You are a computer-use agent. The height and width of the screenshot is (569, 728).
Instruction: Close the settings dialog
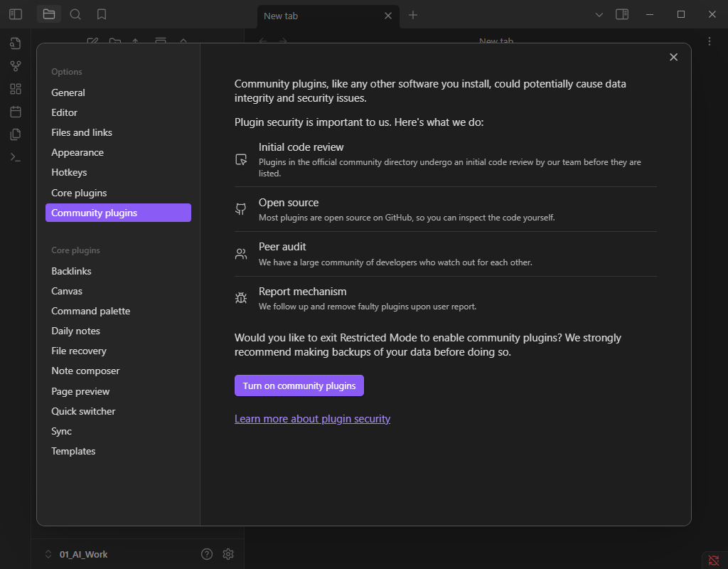[x=673, y=57]
